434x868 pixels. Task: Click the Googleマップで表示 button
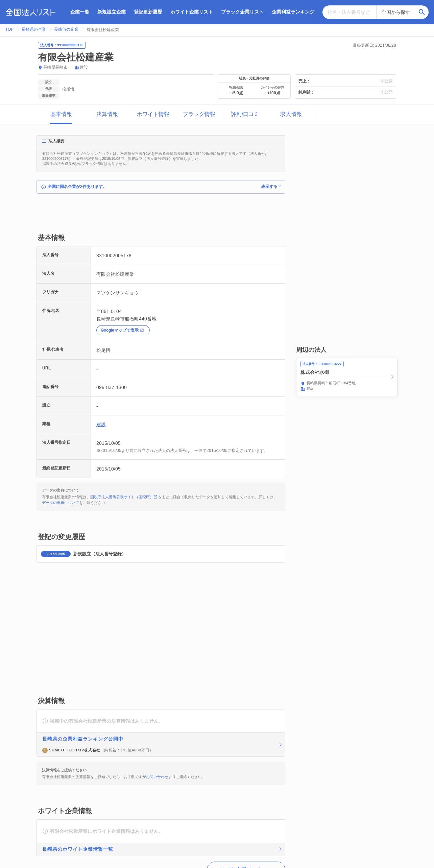123,330
